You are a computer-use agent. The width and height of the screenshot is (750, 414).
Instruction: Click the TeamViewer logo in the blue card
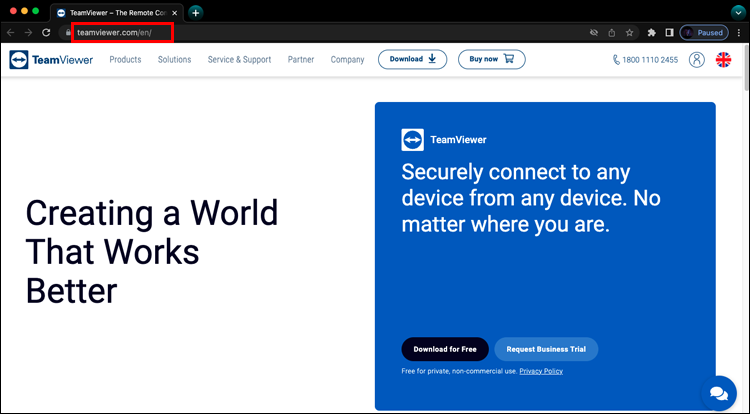pos(443,140)
